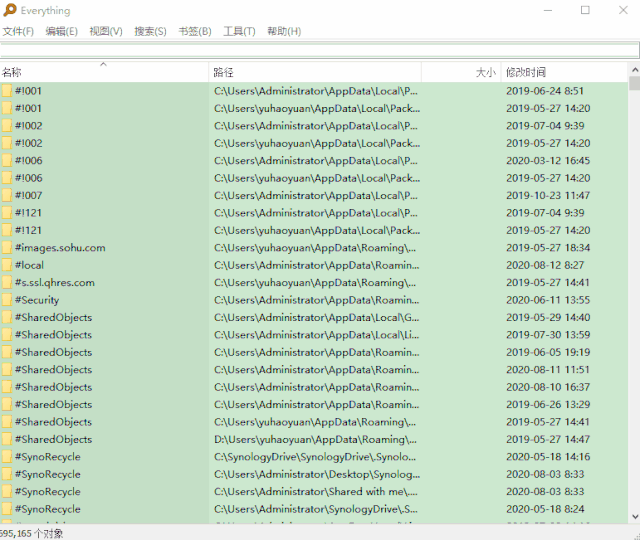Select #SharedObjects modified 2019-07-30 13:59
The image size is (640, 540).
tap(314, 335)
